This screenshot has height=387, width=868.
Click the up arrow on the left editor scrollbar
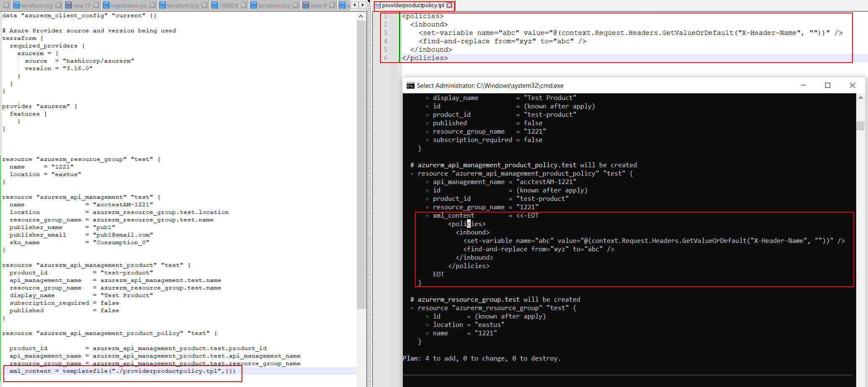click(360, 16)
